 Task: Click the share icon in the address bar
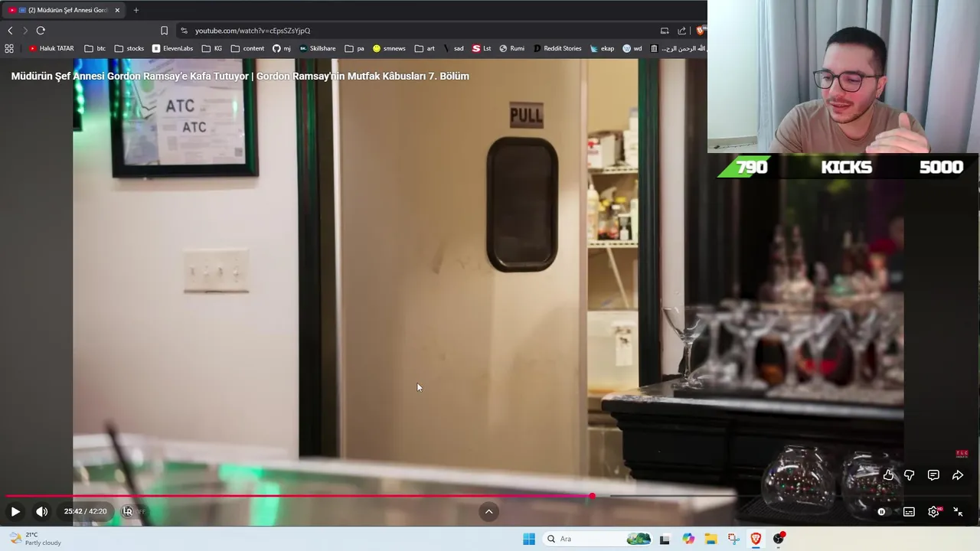681,31
